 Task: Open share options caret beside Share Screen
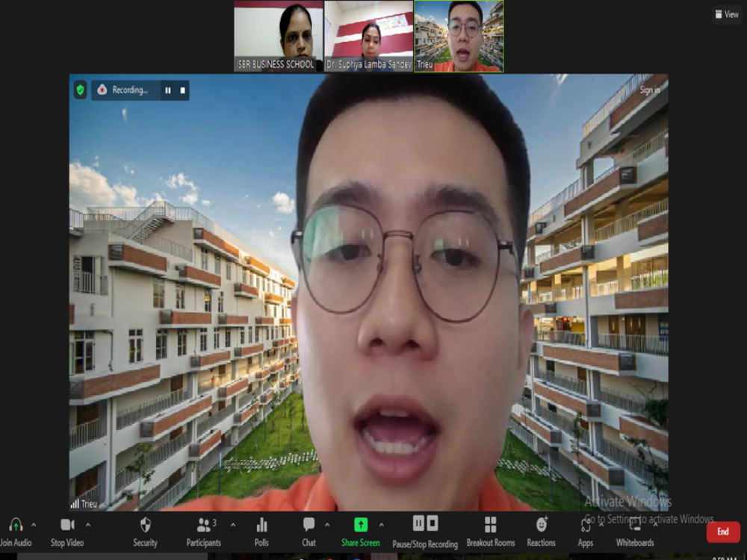click(382, 525)
